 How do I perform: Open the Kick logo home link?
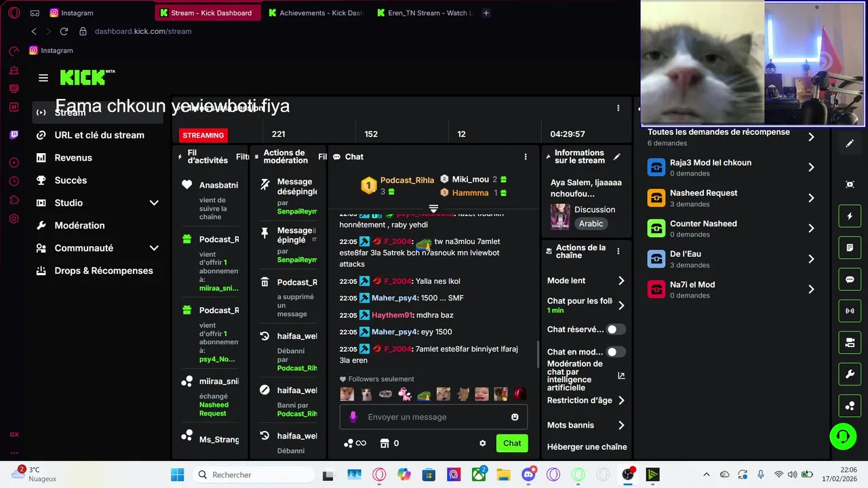point(87,77)
